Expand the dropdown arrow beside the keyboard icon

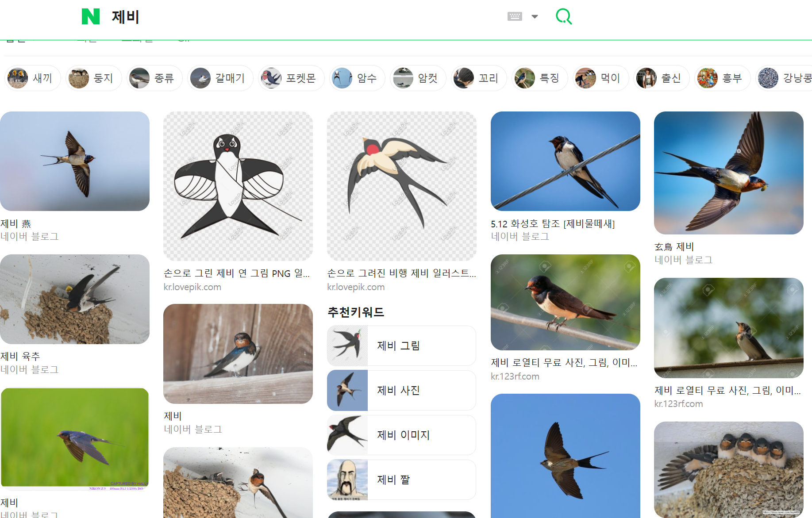[x=535, y=17]
